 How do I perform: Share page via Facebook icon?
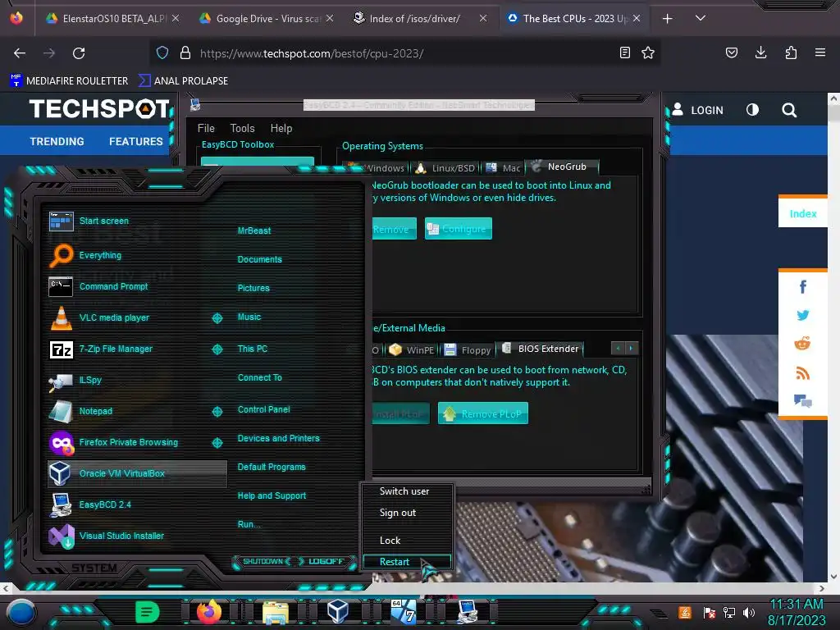tap(802, 286)
